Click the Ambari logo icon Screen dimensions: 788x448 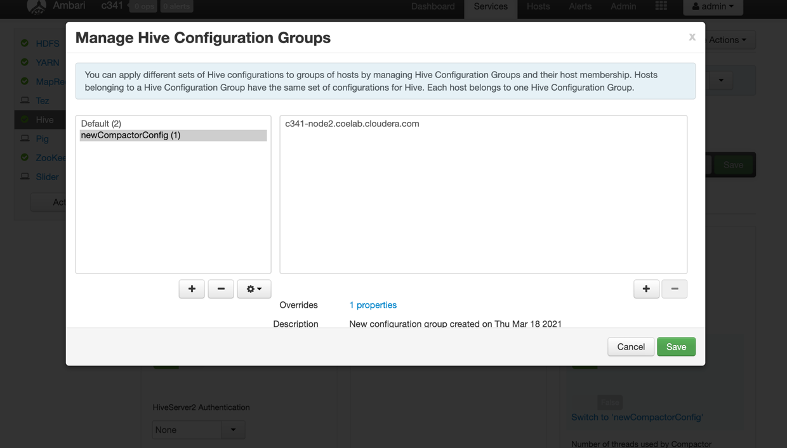point(36,7)
